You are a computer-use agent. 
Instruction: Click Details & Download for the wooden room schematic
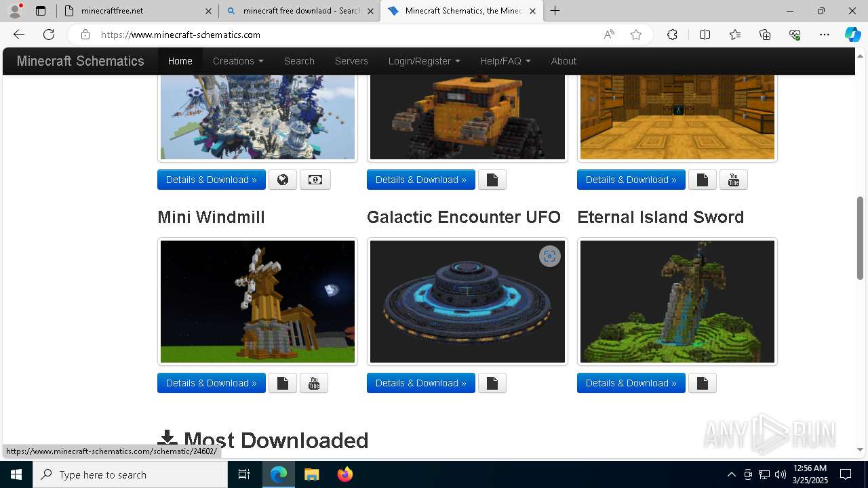(631, 180)
